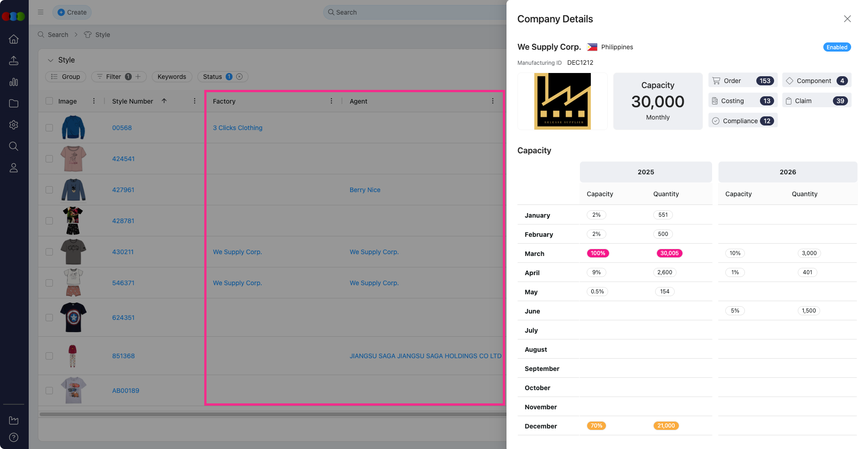Check the box for style 00568
Image resolution: width=868 pixels, height=449 pixels.
click(x=49, y=128)
